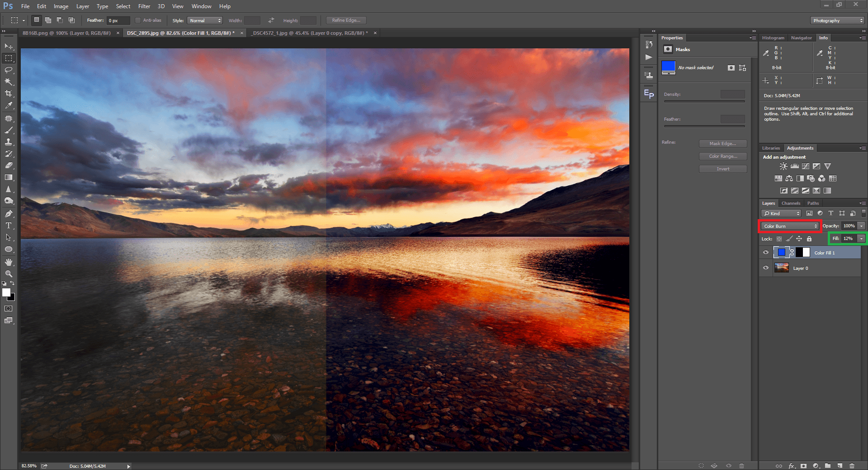
Task: Select the Hand tool
Action: [x=9, y=262]
